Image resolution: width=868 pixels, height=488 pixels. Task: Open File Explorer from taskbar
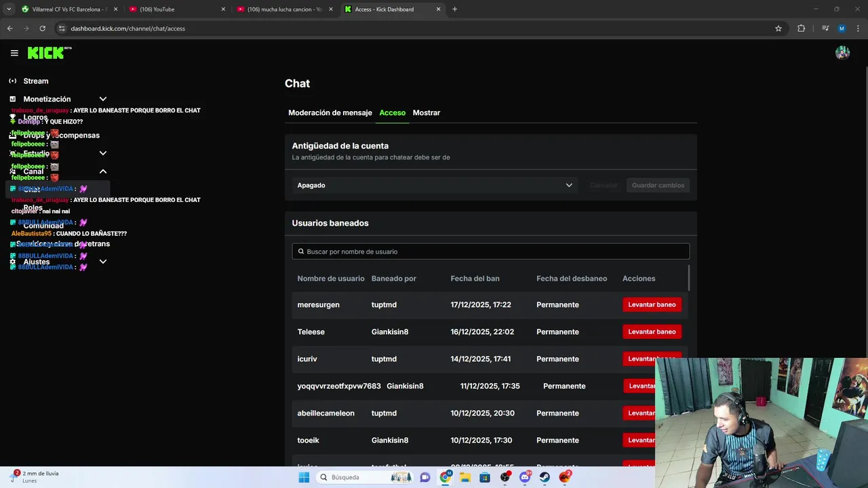coord(465,477)
